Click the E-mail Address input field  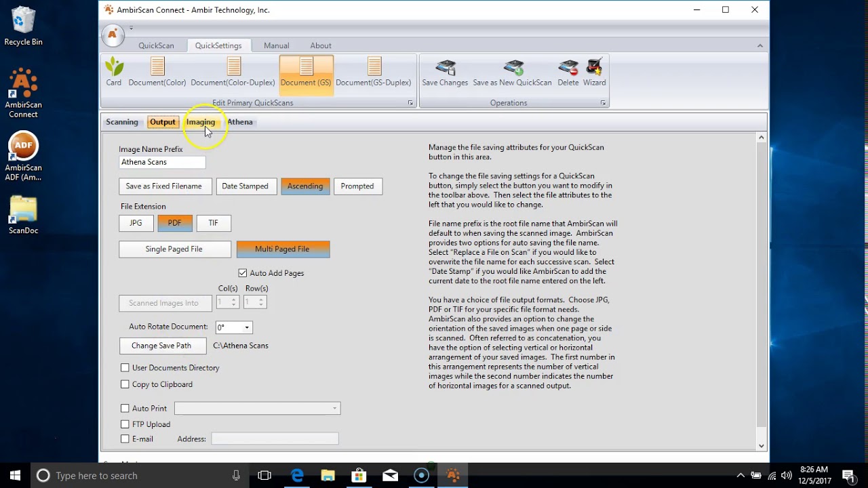click(x=275, y=439)
